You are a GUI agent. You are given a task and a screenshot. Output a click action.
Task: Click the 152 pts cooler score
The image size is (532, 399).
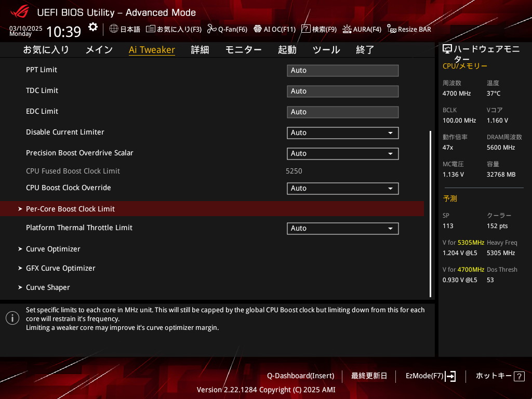pos(497,226)
